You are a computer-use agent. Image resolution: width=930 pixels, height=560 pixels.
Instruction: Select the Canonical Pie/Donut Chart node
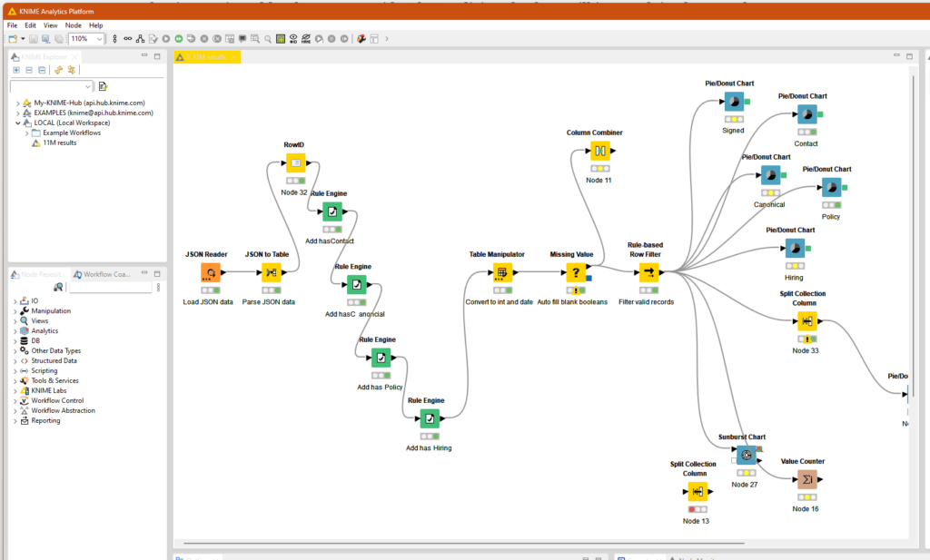[770, 175]
